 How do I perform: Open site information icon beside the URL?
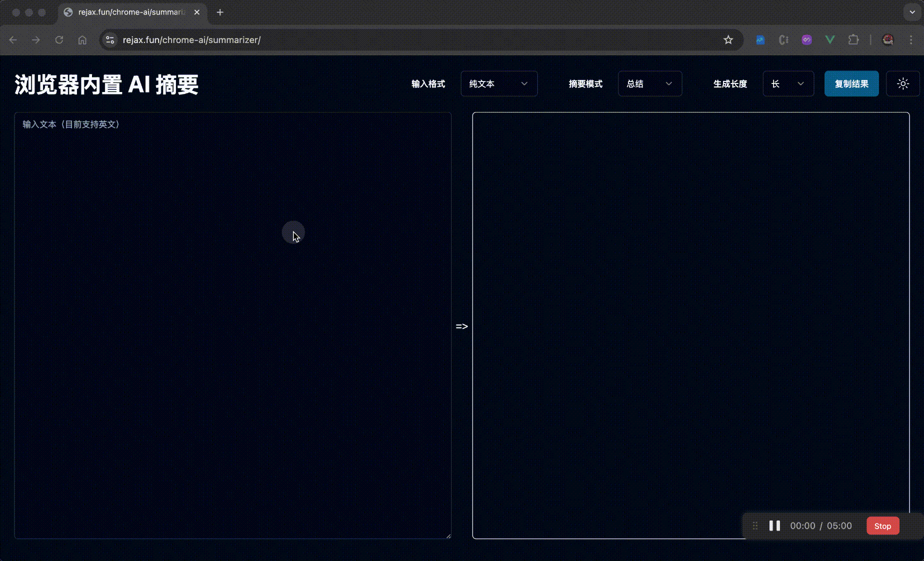click(x=110, y=40)
